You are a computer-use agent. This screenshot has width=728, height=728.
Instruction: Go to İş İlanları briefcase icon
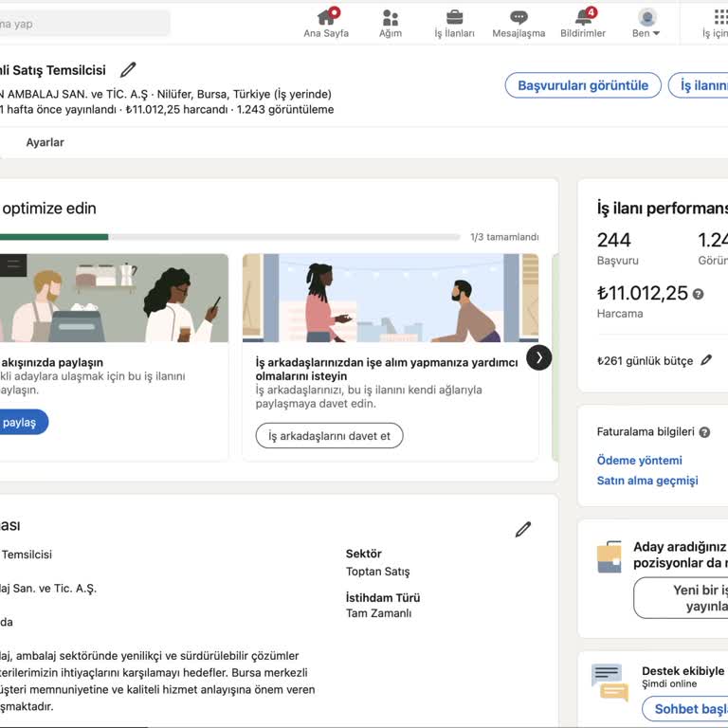455,17
